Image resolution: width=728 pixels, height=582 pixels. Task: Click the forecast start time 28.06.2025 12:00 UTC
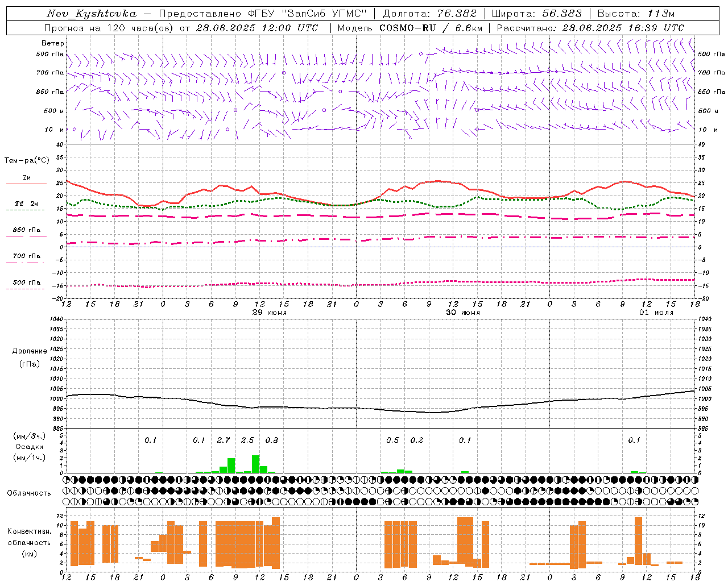pos(257,28)
